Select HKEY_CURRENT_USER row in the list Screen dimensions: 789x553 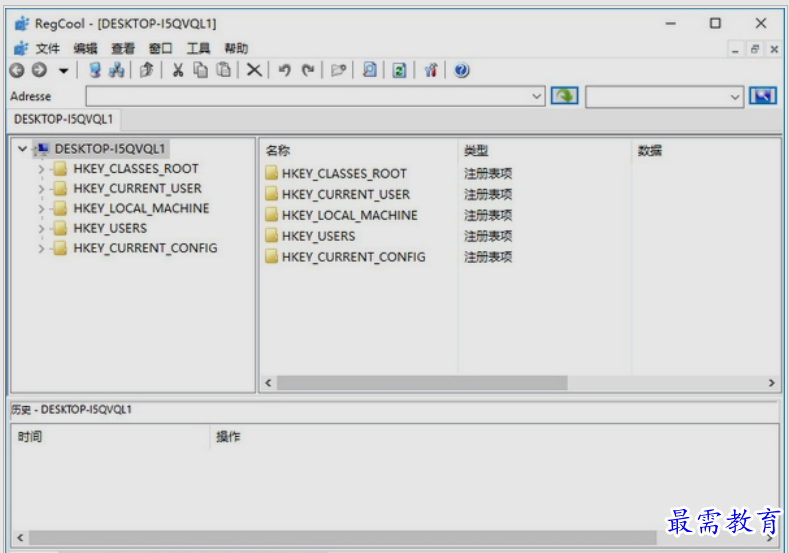click(x=346, y=194)
